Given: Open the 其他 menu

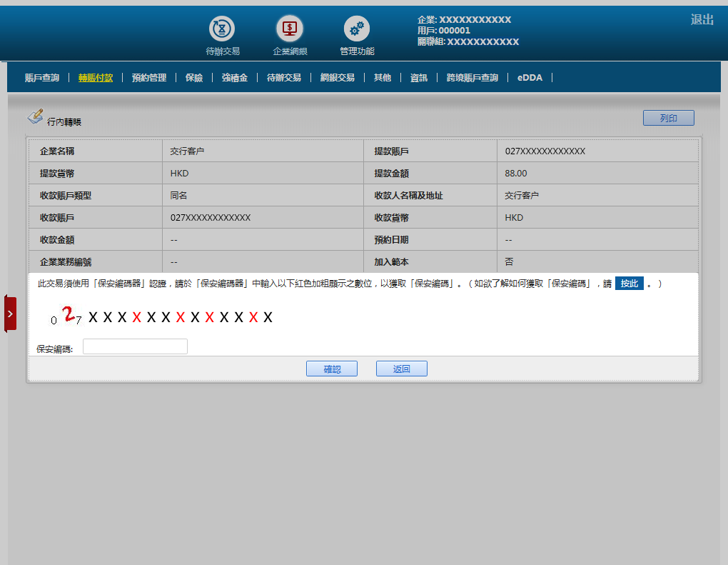Looking at the screenshot, I should click(383, 78).
